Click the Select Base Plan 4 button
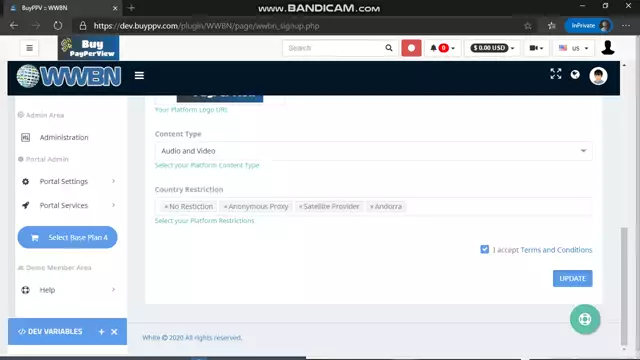 point(67,237)
